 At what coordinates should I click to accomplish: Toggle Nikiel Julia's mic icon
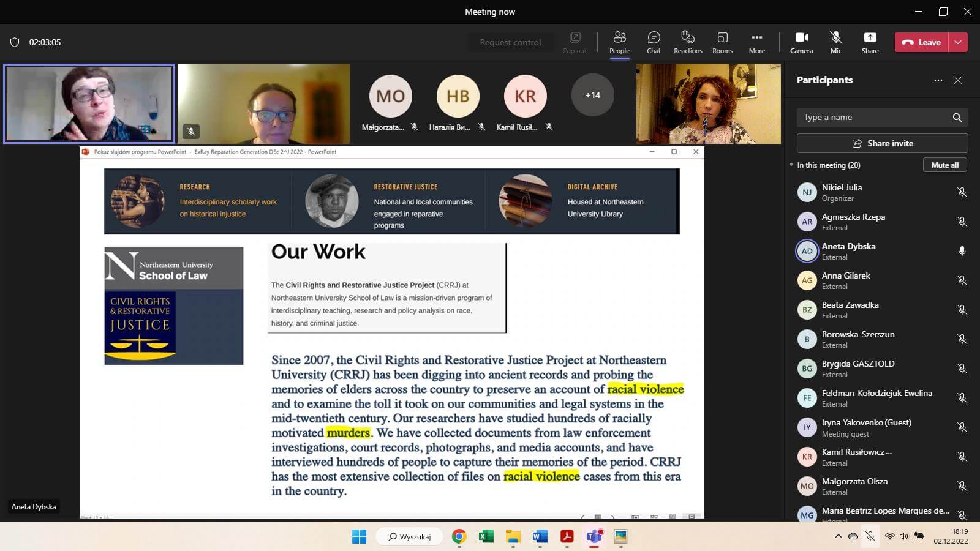[x=962, y=192]
